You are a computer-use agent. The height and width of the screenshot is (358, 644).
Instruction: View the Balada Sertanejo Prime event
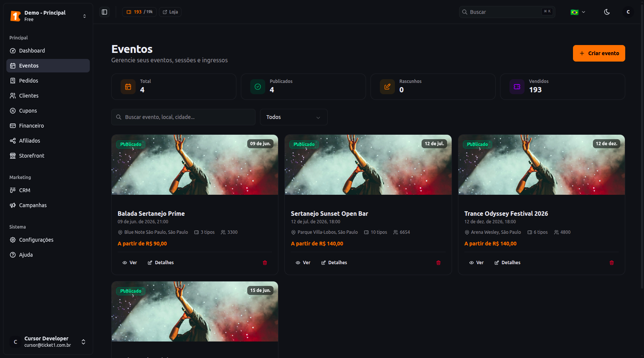click(130, 263)
